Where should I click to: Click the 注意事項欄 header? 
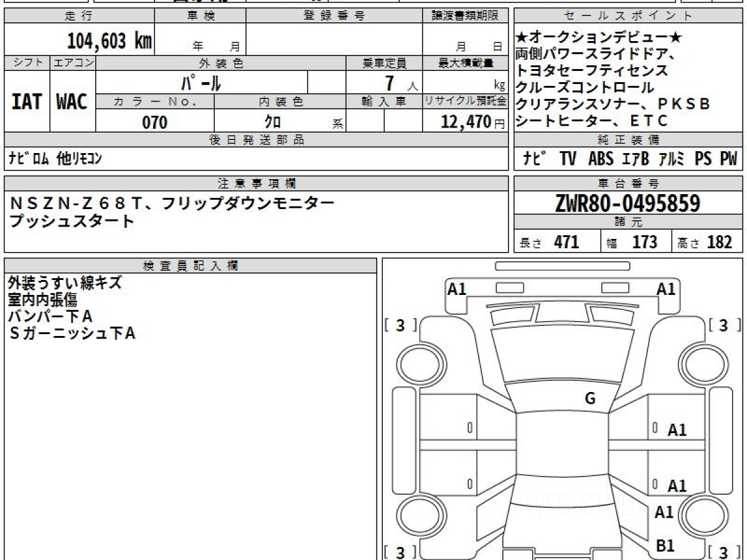click(256, 184)
